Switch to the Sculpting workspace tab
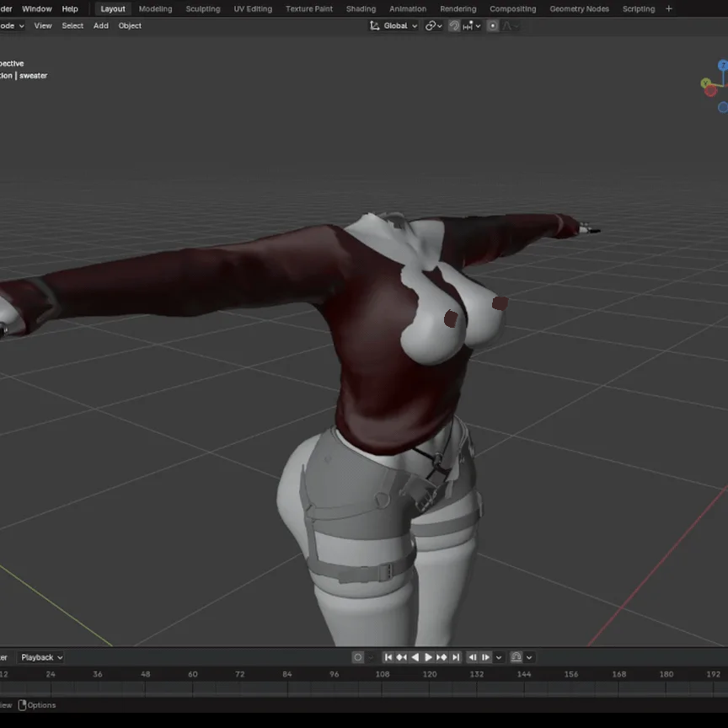This screenshot has height=728, width=728. click(203, 8)
